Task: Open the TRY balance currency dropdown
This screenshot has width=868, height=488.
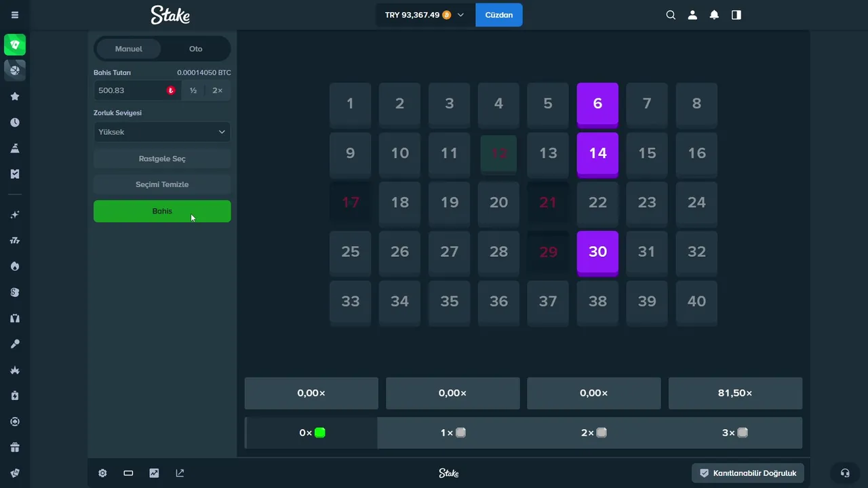Action: (425, 15)
